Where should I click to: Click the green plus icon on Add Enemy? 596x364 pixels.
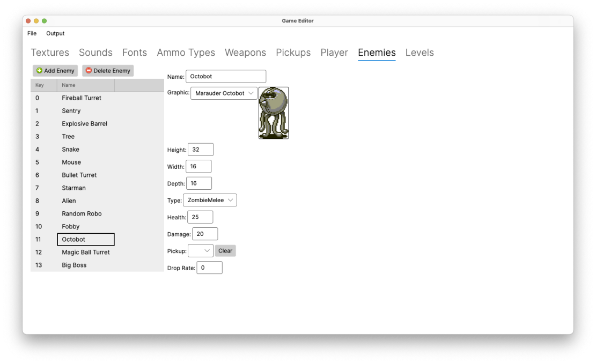[39, 71]
